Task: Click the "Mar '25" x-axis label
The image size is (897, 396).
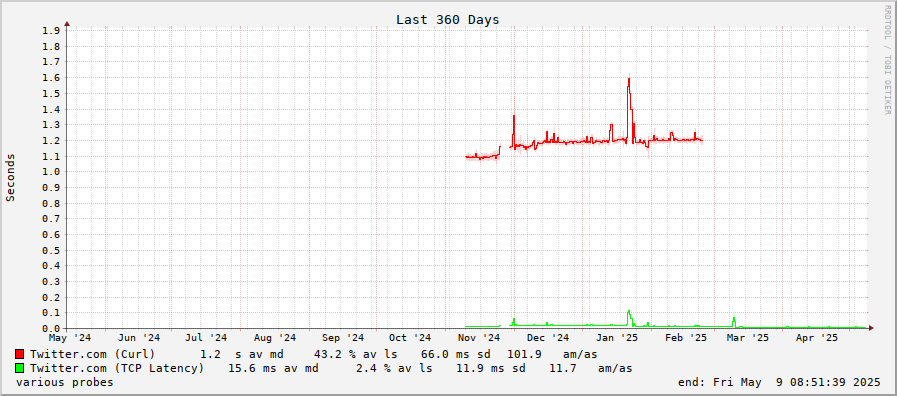Action: pos(748,338)
